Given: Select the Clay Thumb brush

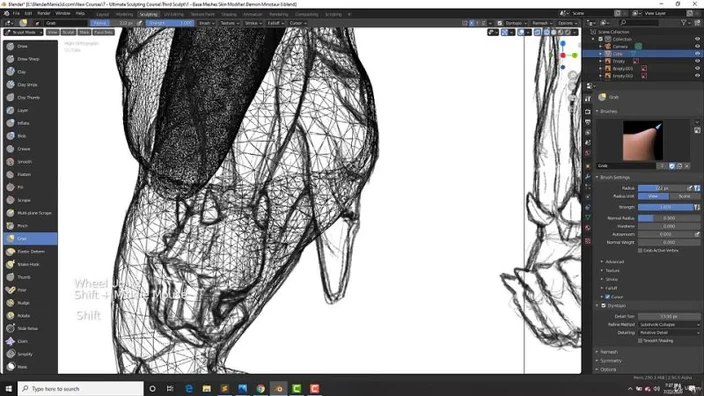Looking at the screenshot, I should (x=30, y=97).
